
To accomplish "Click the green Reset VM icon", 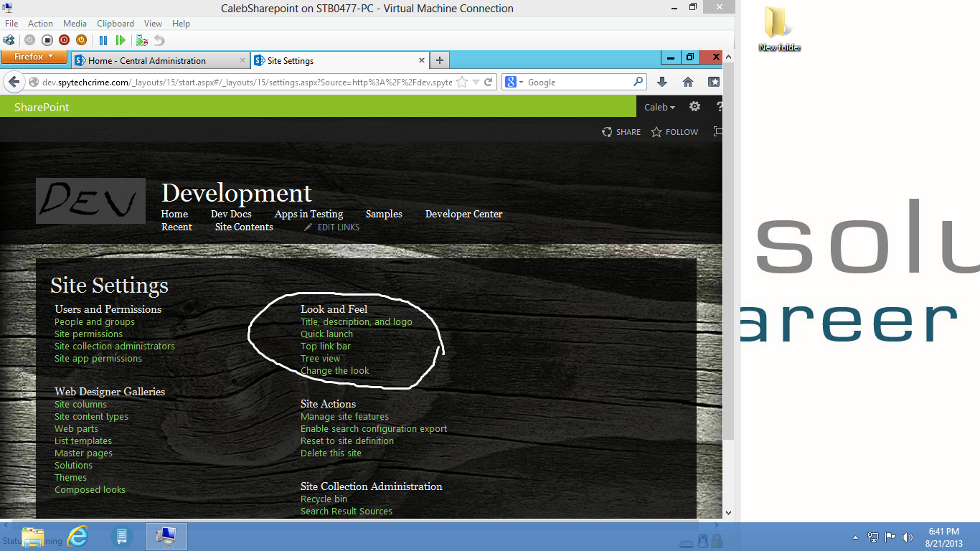I will point(121,40).
